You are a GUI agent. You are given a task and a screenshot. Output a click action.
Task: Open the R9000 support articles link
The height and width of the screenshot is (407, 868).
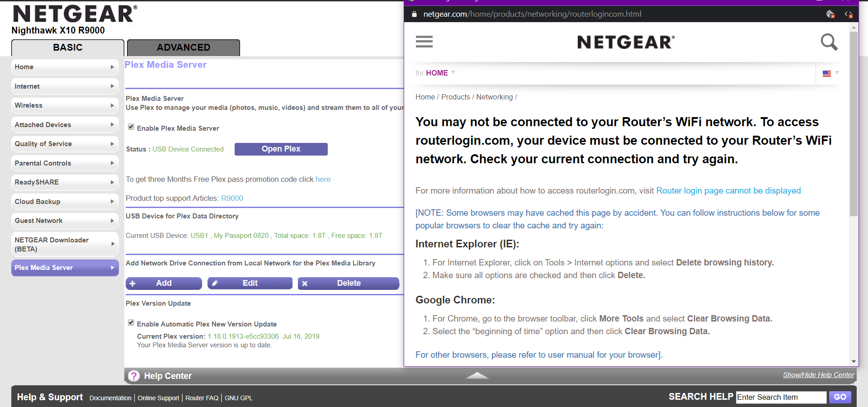232,198
